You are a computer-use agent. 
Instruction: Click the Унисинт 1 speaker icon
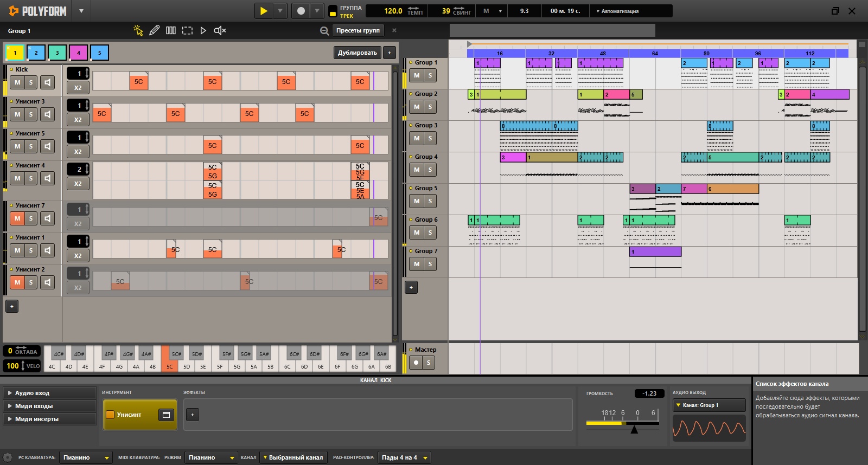pos(48,250)
